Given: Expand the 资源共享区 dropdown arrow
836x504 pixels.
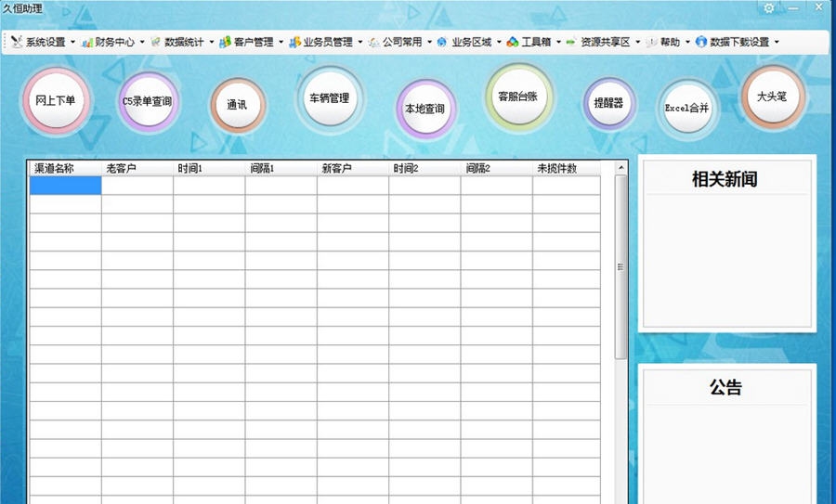Looking at the screenshot, I should (x=637, y=42).
